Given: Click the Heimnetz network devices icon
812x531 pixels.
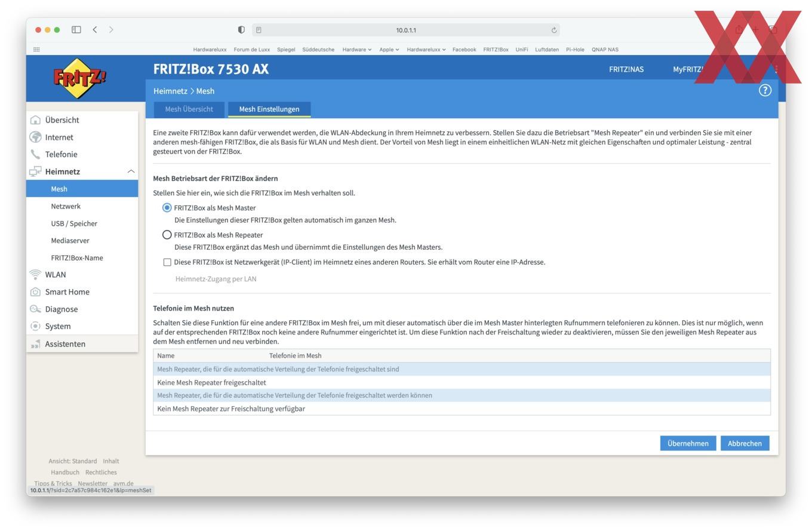Looking at the screenshot, I should click(x=36, y=171).
